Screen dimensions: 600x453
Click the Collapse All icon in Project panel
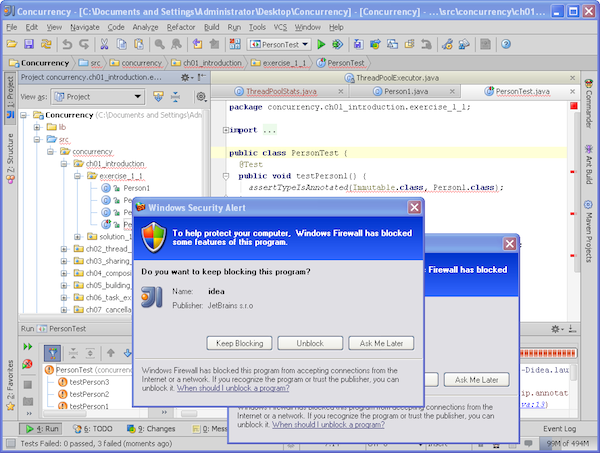pyautogui.click(x=175, y=97)
